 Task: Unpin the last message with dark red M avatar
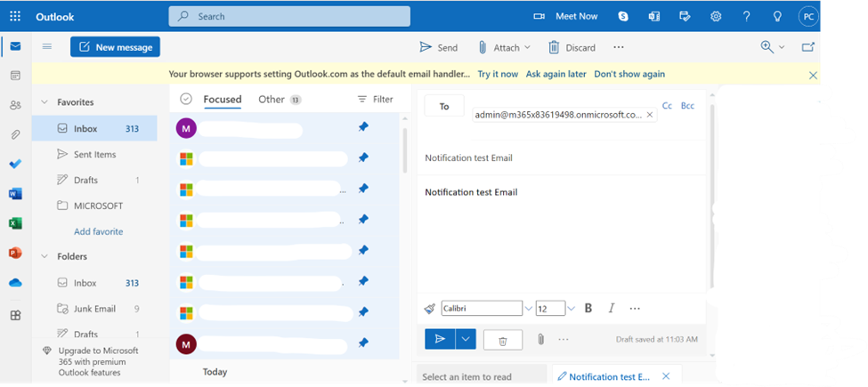[x=363, y=343]
